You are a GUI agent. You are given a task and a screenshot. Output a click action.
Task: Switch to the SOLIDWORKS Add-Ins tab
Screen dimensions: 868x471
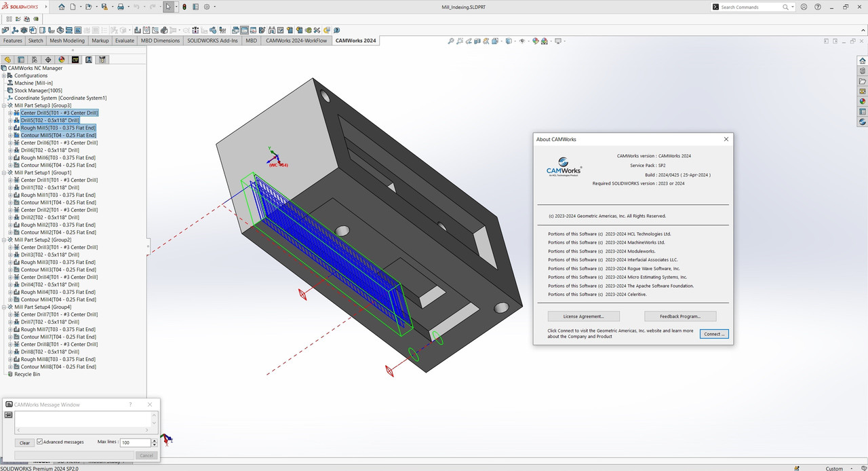coord(213,41)
